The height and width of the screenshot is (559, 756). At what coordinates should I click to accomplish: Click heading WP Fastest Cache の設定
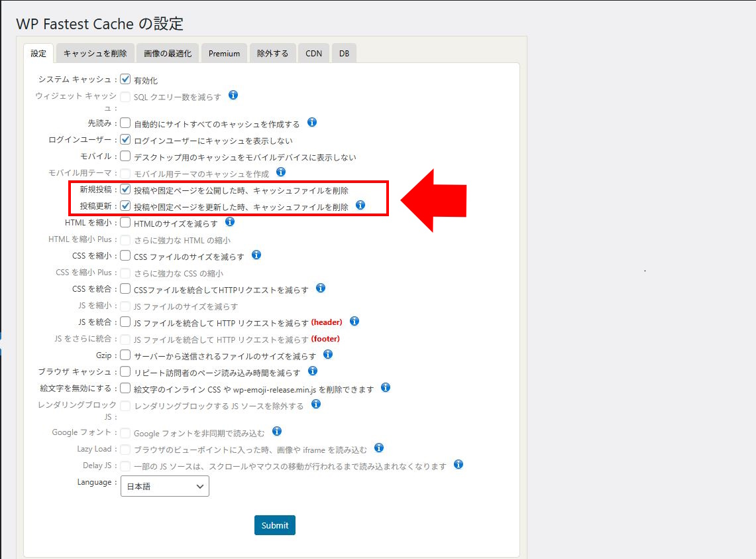point(100,24)
